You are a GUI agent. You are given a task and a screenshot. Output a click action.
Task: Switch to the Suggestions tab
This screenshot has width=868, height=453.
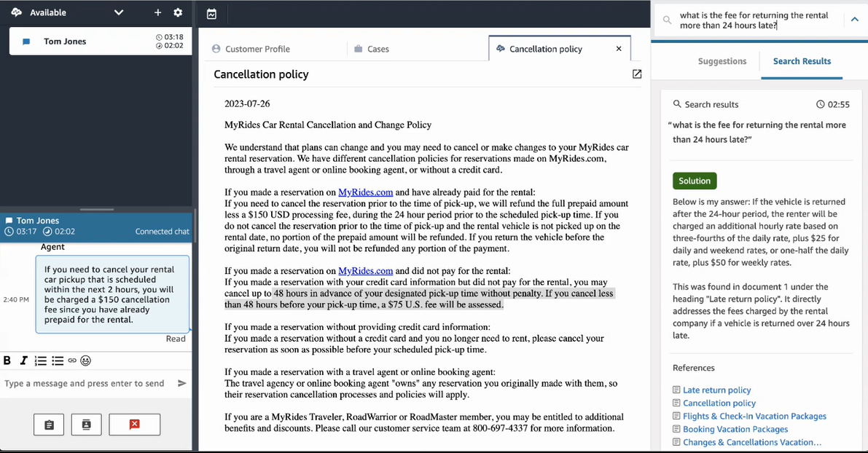tap(722, 61)
